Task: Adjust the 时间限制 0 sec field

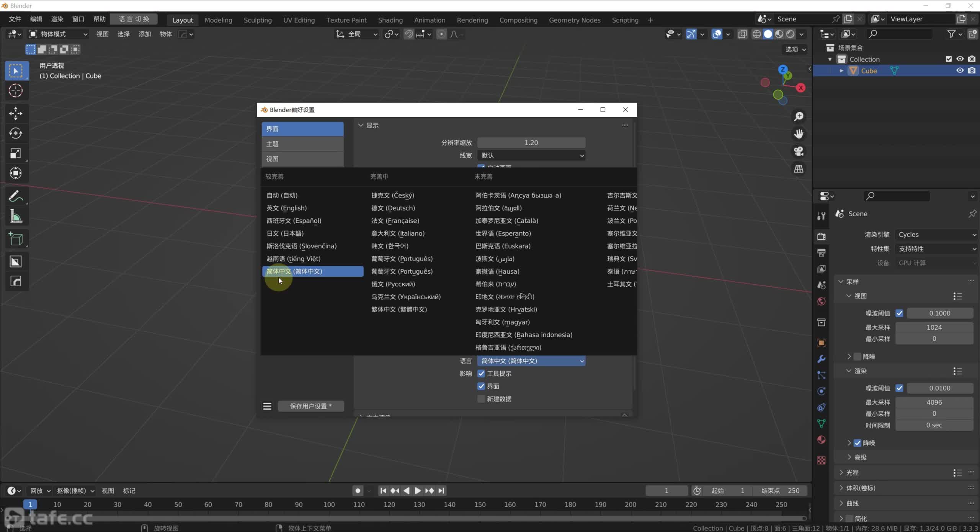Action: click(934, 425)
